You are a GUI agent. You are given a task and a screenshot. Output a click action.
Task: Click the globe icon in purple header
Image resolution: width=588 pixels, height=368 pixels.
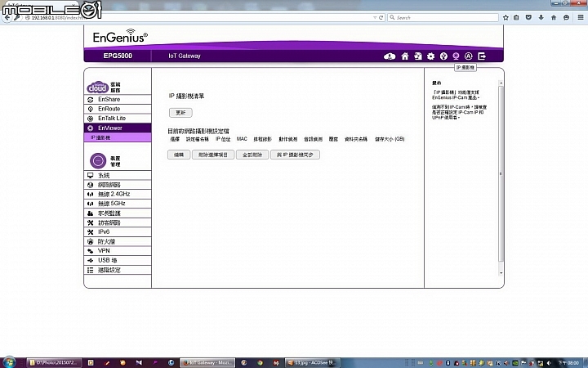point(443,56)
